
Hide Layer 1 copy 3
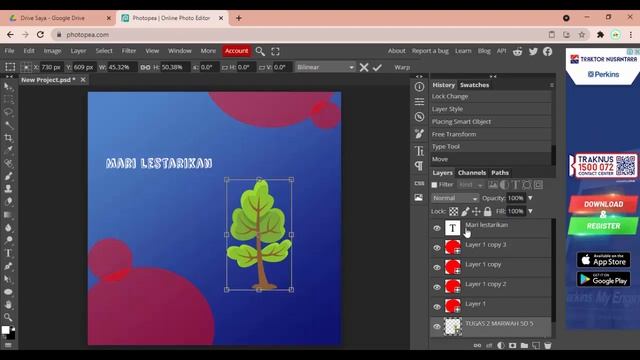[437, 248]
